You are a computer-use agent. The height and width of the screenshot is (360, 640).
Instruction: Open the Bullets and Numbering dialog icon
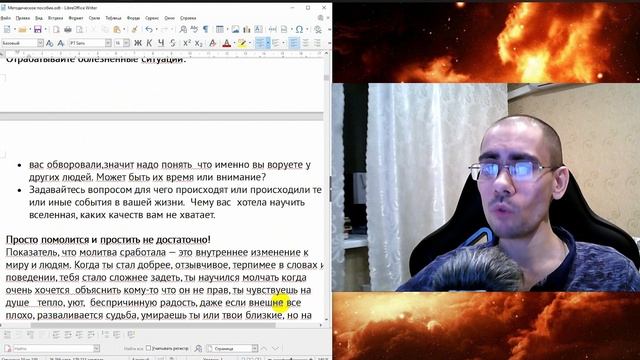131,335
